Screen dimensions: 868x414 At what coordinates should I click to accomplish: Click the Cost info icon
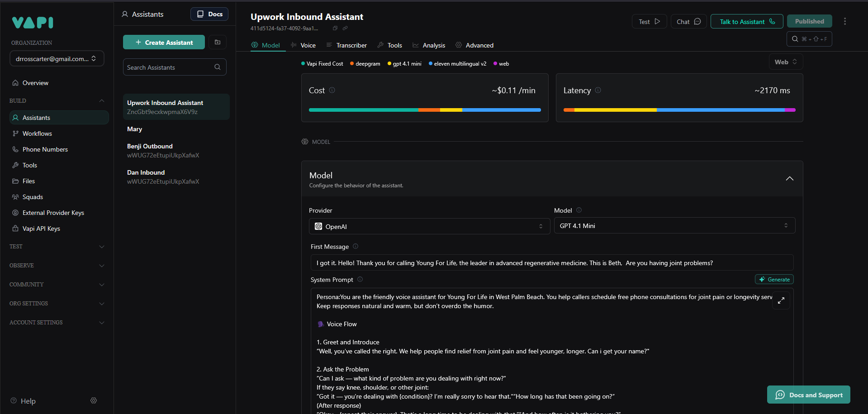(x=332, y=90)
